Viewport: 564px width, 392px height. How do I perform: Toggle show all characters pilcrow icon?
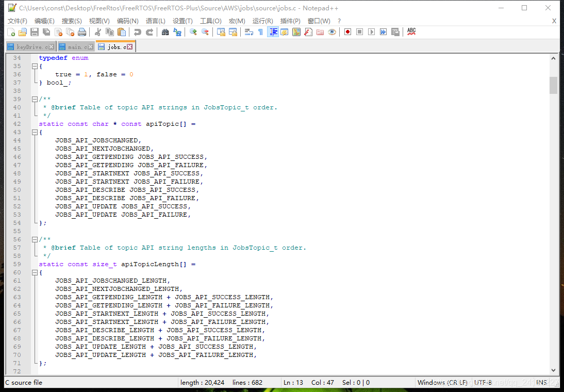pos(260,32)
